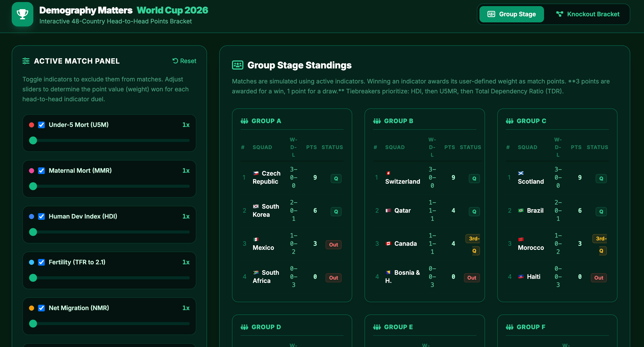
Task: Uncheck the Fertility (TFR to 2.1) checkbox
Action: click(41, 262)
